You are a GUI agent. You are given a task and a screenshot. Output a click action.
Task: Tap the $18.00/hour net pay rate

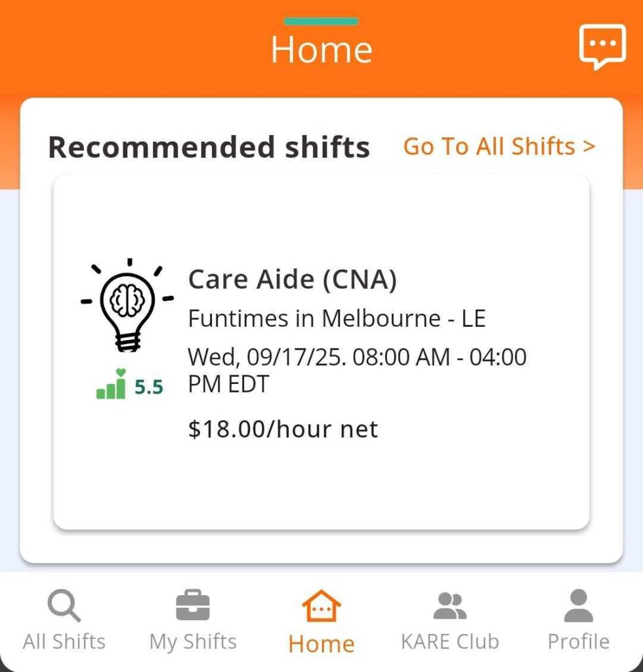pos(283,429)
